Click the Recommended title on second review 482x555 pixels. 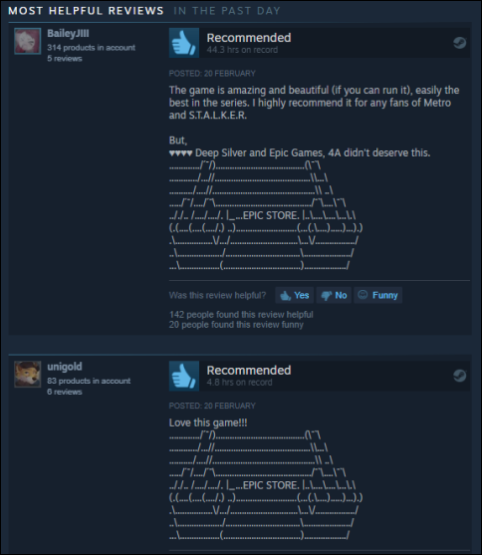pos(249,371)
